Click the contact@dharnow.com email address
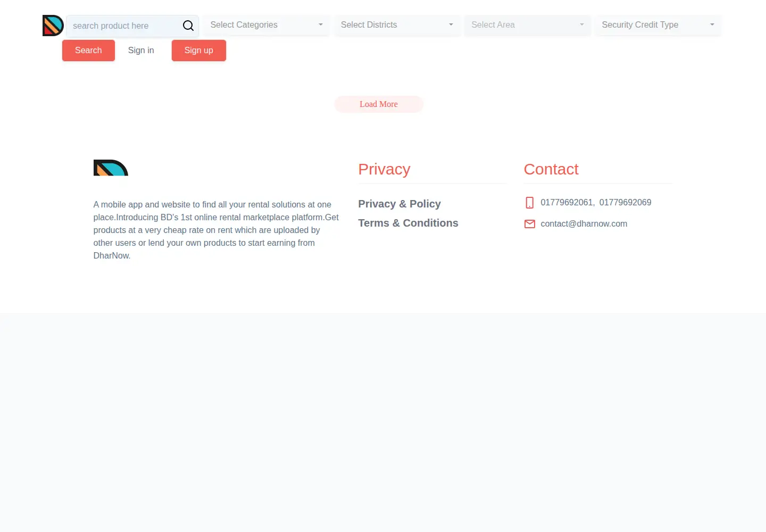Viewport: 766px width, 532px height. (x=584, y=223)
